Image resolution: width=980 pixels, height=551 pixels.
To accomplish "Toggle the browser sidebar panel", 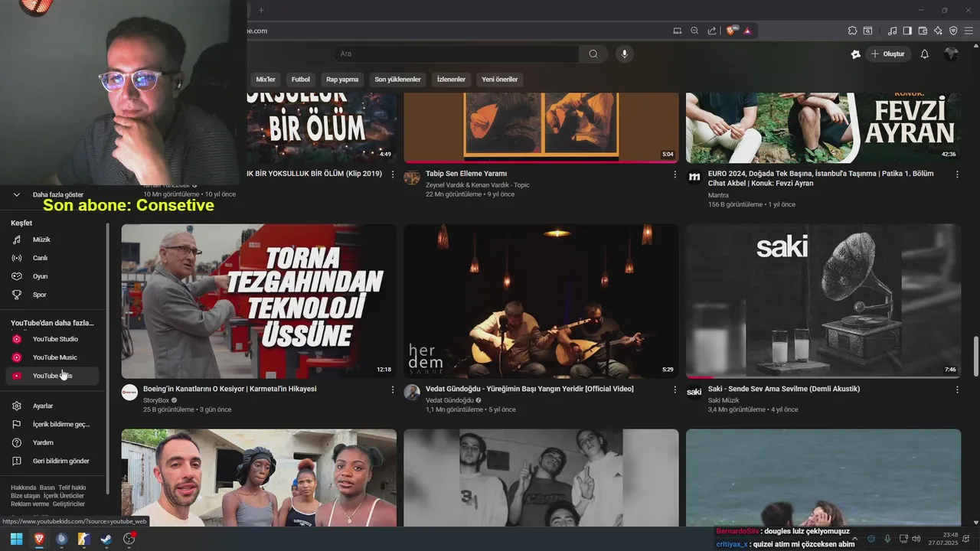I will (907, 31).
